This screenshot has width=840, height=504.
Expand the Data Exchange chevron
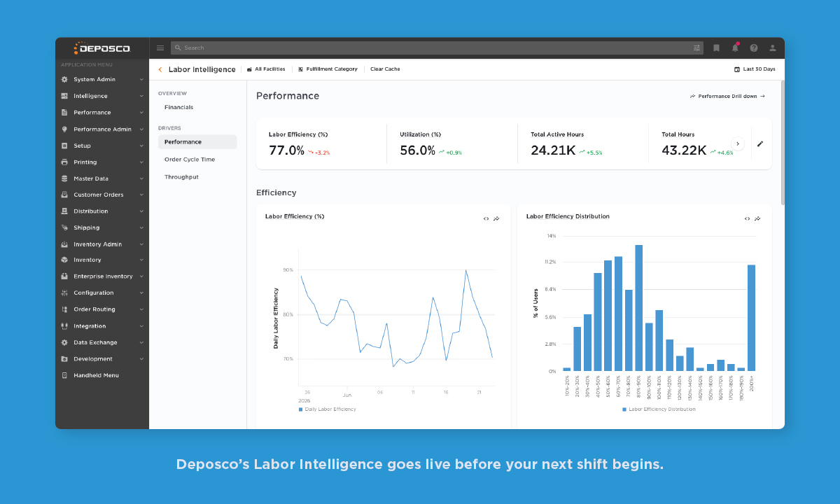pyautogui.click(x=141, y=343)
